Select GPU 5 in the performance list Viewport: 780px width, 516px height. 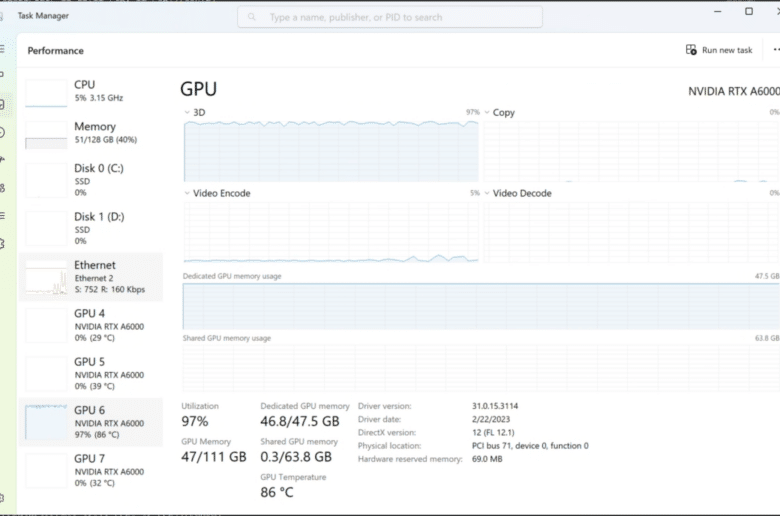coord(91,373)
